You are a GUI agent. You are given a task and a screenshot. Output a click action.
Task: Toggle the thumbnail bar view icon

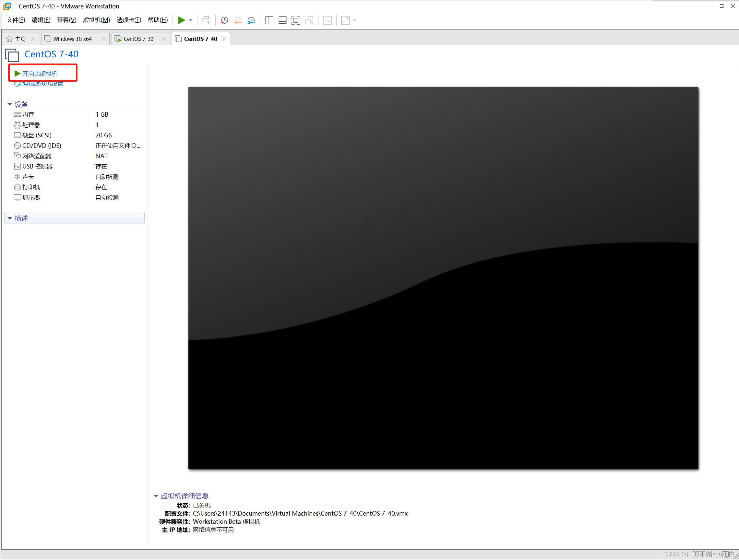[282, 20]
